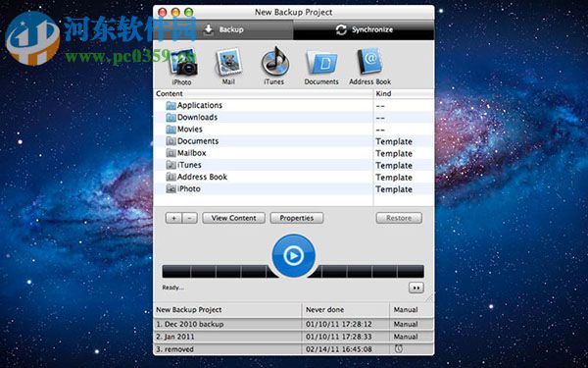Image resolution: width=588 pixels, height=368 pixels.
Task: Click the Manual cell in Jan 2011 row
Action: [x=406, y=337]
